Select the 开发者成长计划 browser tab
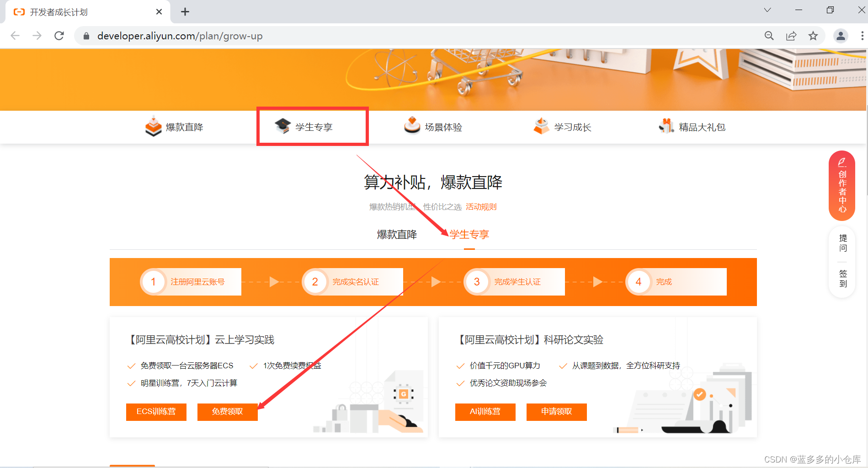 (87, 12)
